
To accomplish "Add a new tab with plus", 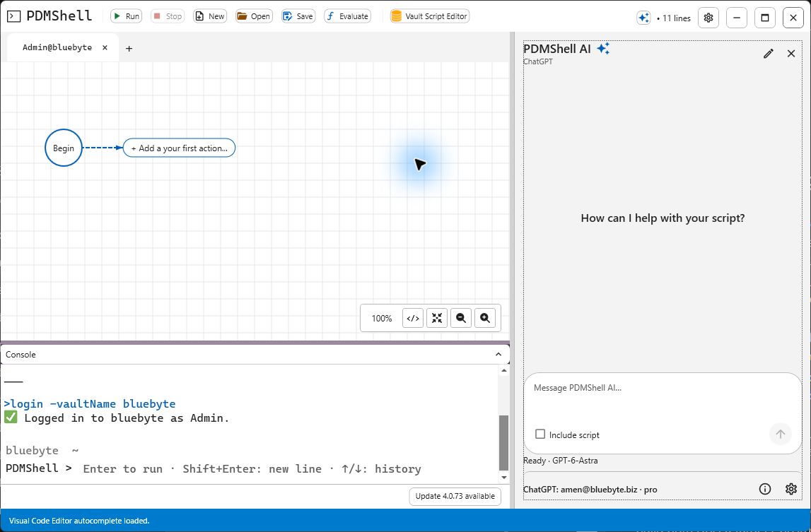I will coord(129,49).
